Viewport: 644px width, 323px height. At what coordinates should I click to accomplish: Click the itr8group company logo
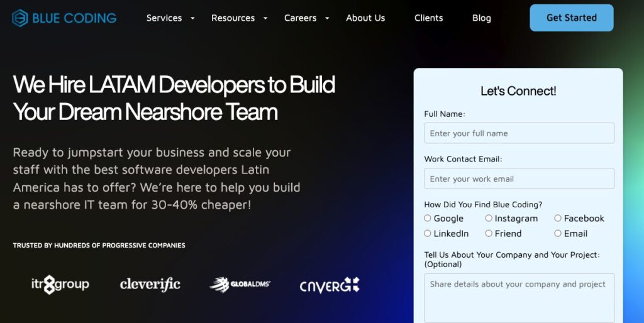[x=60, y=285]
